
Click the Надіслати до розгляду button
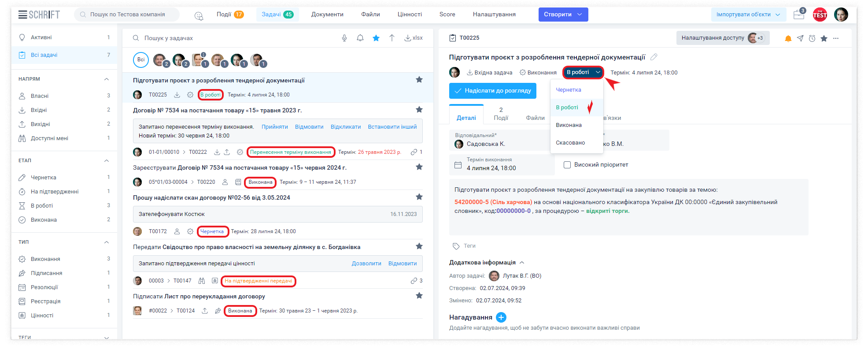point(492,91)
